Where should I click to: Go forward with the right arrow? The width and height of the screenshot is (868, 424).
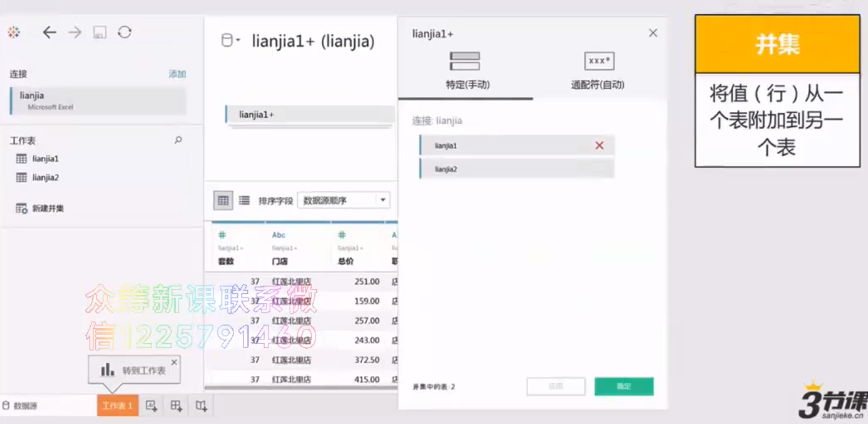pyautogui.click(x=75, y=32)
